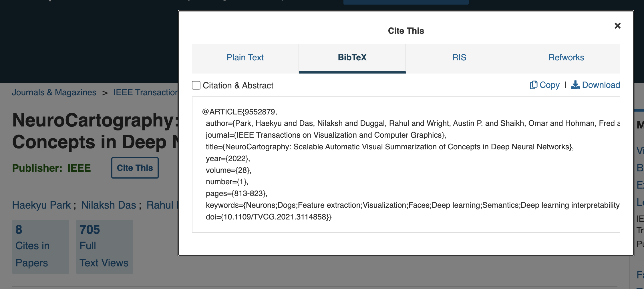Click the Download arrow icon

click(x=575, y=85)
